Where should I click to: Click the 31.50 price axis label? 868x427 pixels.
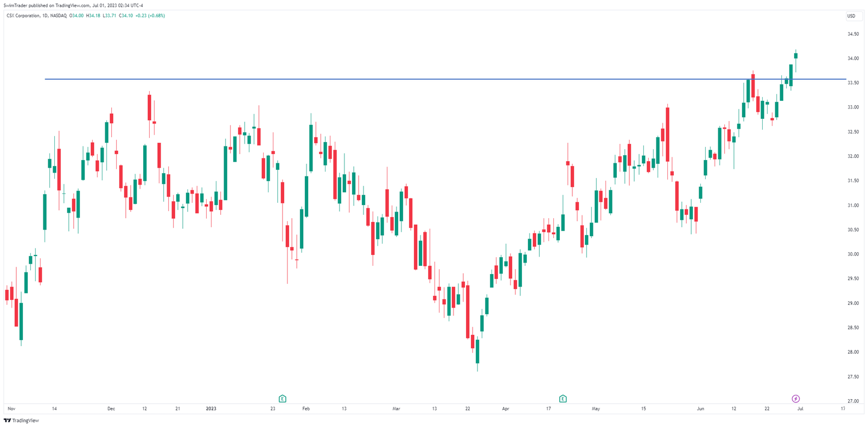click(853, 181)
